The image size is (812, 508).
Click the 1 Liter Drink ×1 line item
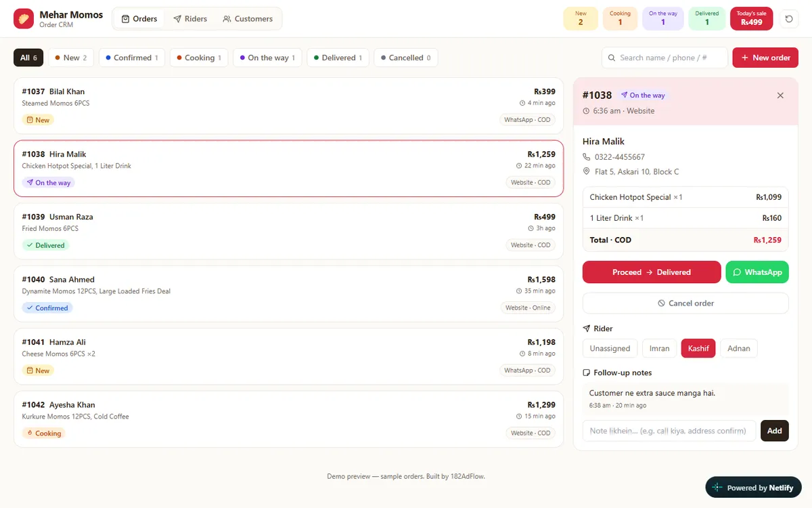[x=685, y=218]
